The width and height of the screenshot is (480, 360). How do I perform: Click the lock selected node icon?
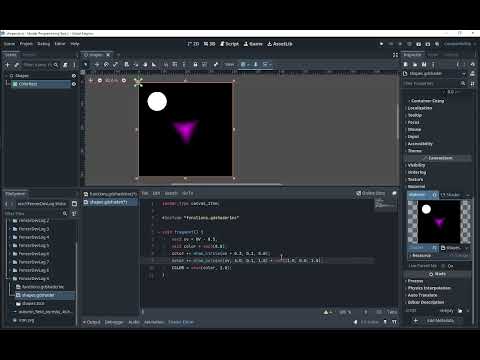195,64
